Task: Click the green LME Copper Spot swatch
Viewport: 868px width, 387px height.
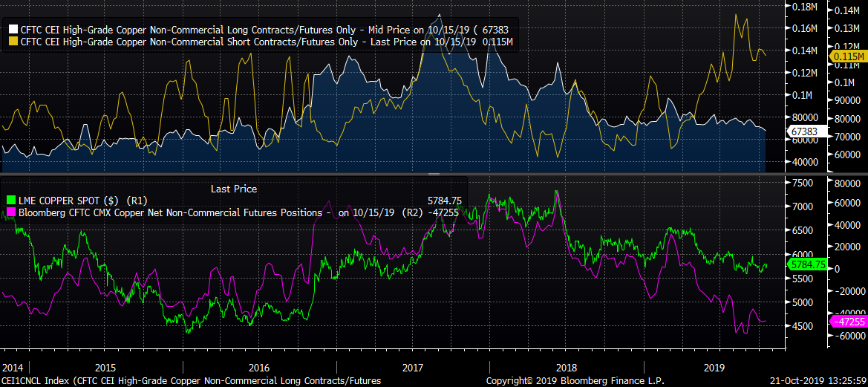Action: 12,201
